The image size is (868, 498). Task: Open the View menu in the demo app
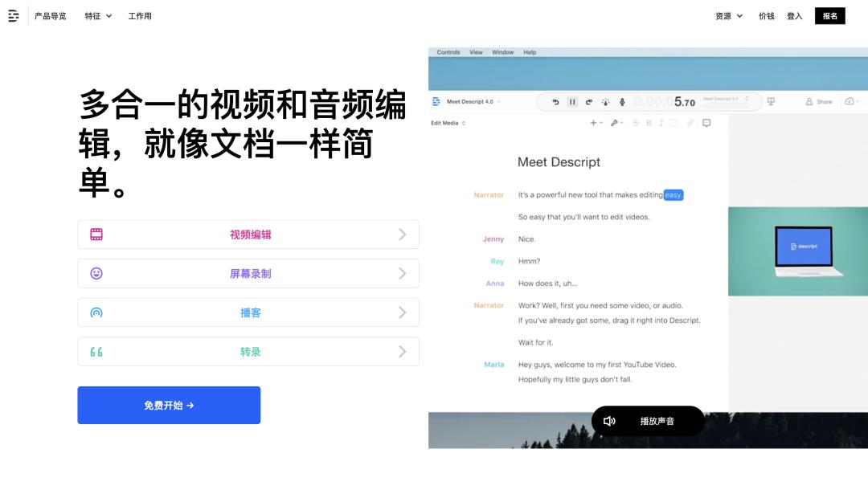point(476,52)
